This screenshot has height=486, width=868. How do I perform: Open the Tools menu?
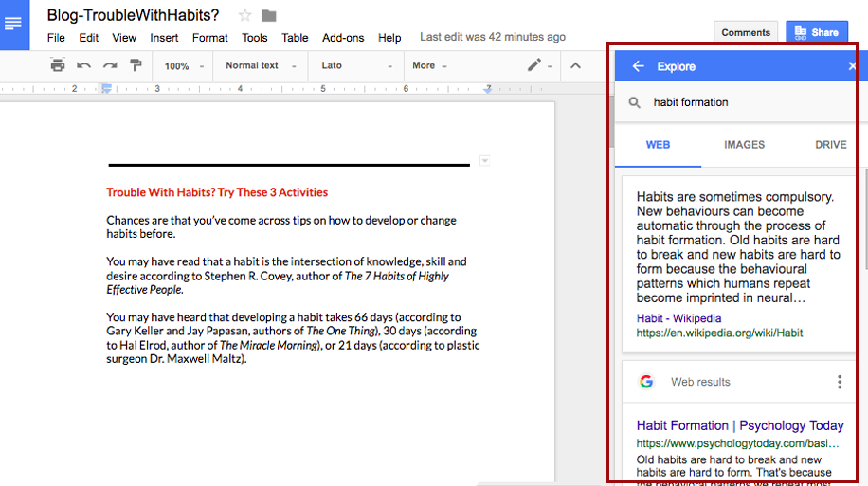click(x=255, y=38)
